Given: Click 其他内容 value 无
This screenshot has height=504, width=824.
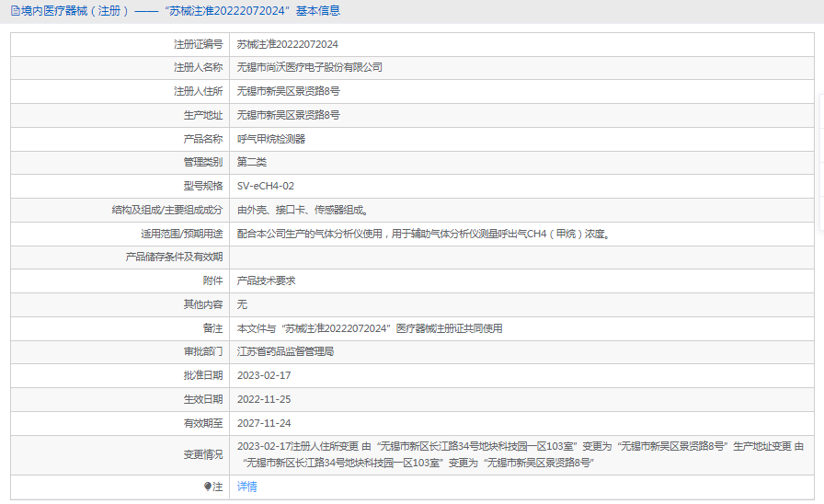Looking at the screenshot, I should (242, 304).
